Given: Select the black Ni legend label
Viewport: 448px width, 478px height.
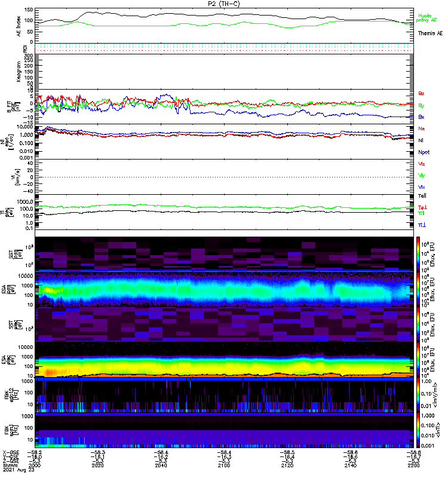Looking at the screenshot, I should (421, 140).
